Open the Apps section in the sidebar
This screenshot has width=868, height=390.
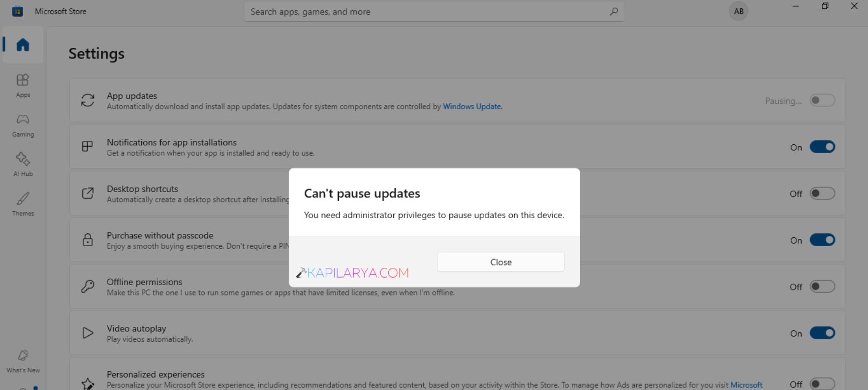pyautogui.click(x=23, y=86)
